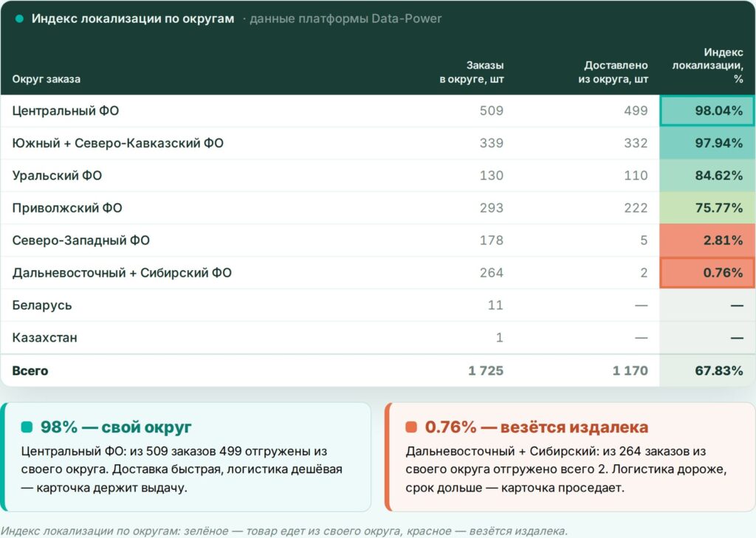This screenshot has width=756, height=538.
Task: Click the subtitle 'данные платформы Data-Power'
Action: (x=346, y=18)
